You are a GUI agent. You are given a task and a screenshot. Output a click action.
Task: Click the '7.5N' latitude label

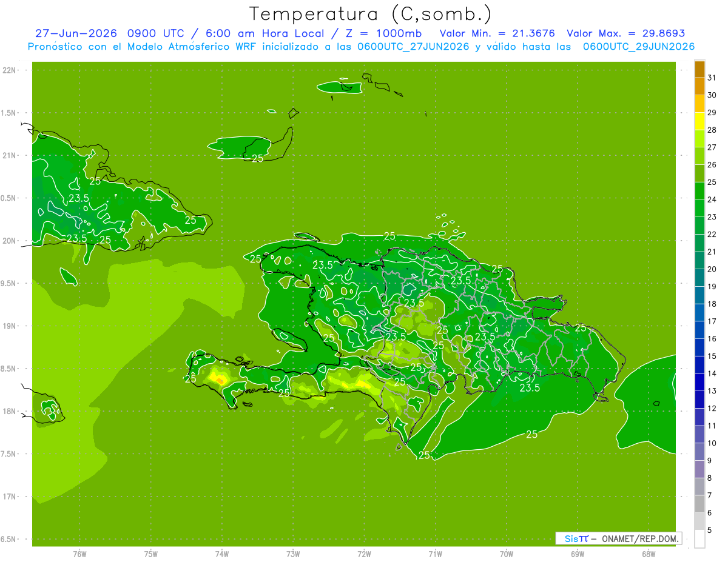click(8, 454)
